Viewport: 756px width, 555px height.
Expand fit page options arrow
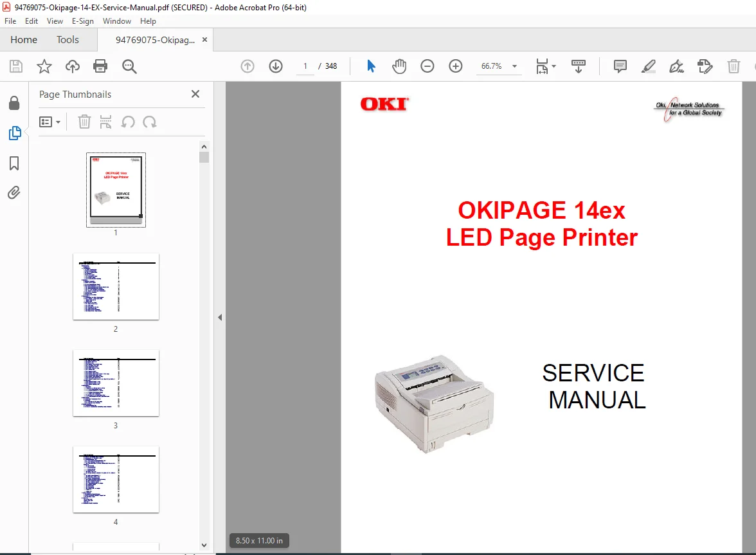tap(553, 66)
